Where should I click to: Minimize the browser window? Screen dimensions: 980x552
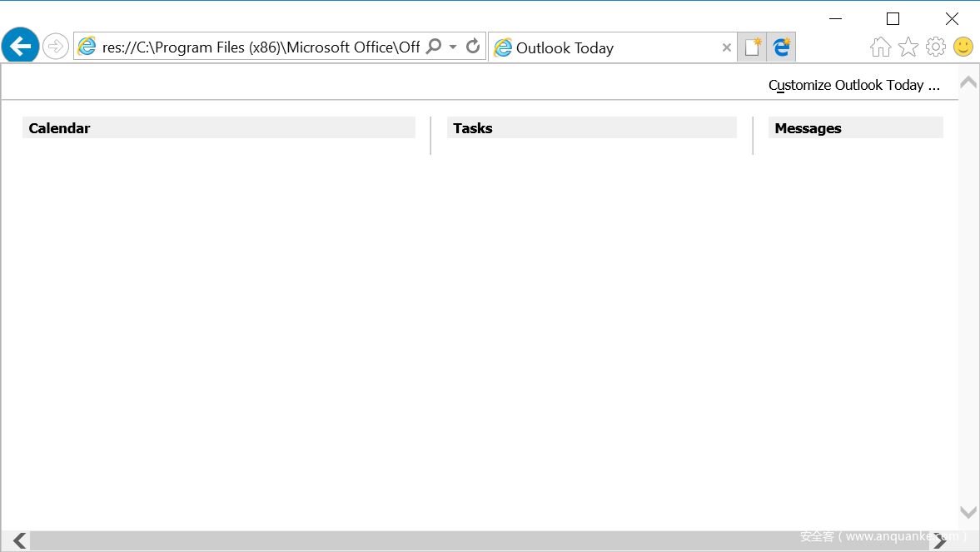[x=836, y=19]
